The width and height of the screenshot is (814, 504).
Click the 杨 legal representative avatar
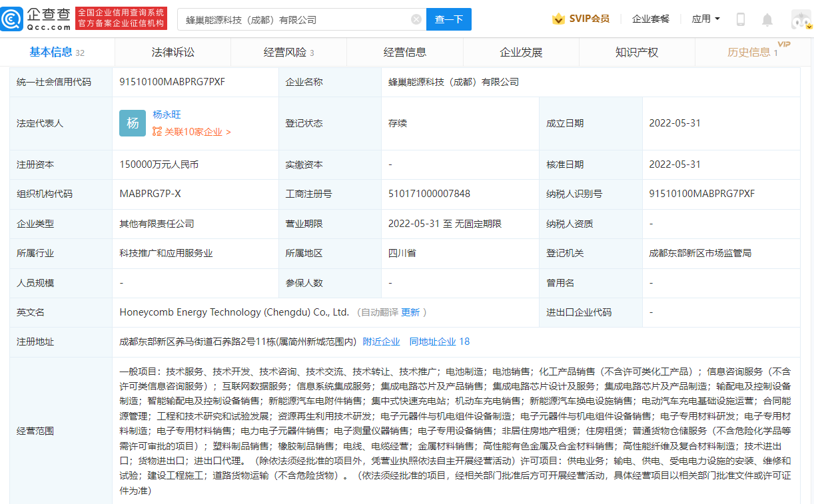coord(133,123)
